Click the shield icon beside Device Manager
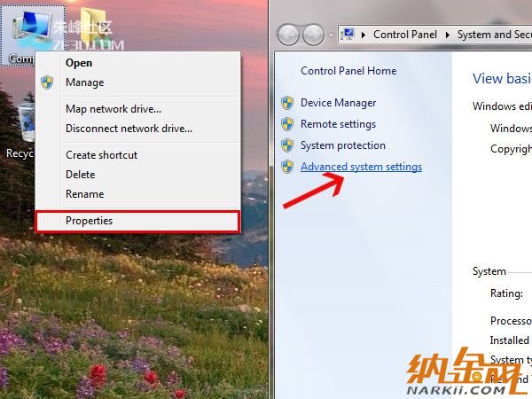The height and width of the screenshot is (399, 532). pyautogui.click(x=287, y=103)
